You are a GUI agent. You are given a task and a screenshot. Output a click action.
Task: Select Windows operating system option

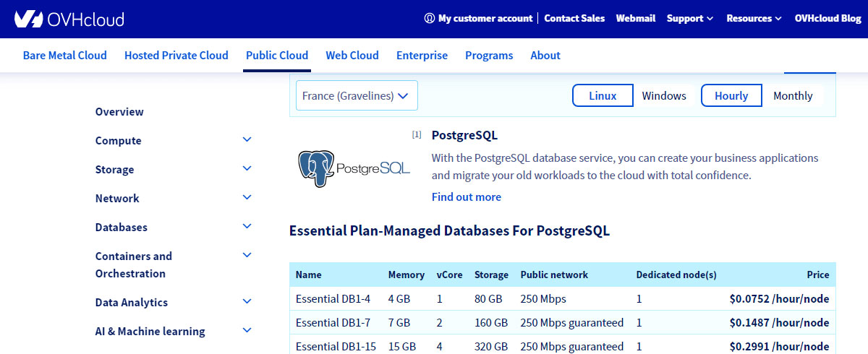pos(664,95)
